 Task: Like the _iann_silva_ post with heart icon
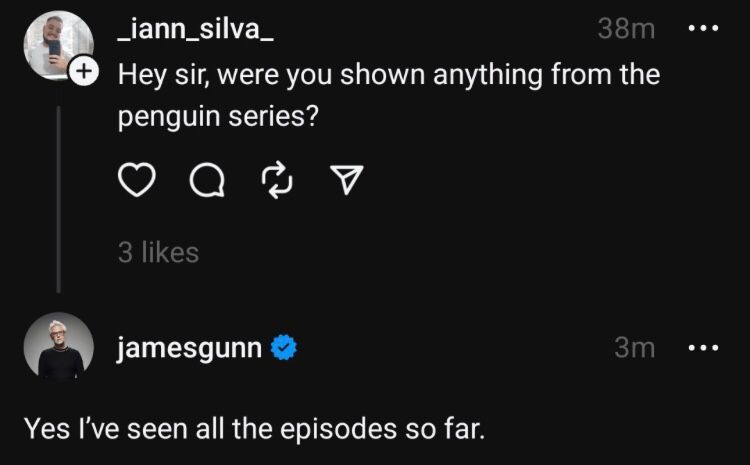click(139, 179)
